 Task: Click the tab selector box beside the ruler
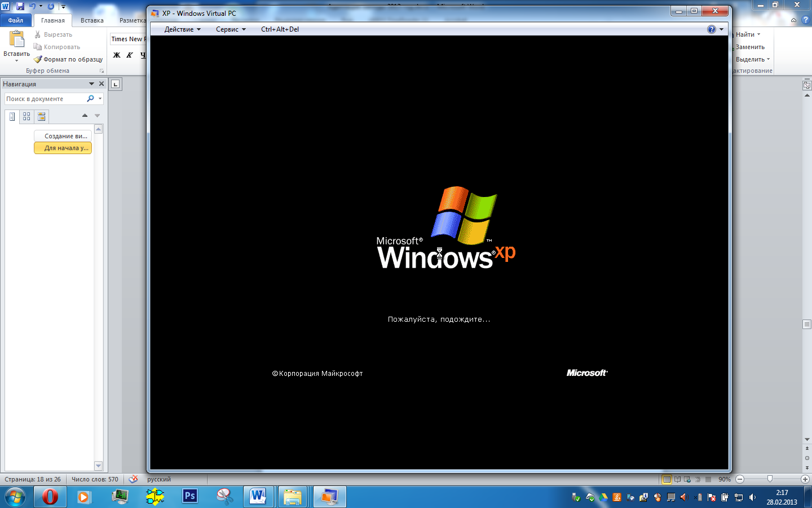tap(115, 84)
